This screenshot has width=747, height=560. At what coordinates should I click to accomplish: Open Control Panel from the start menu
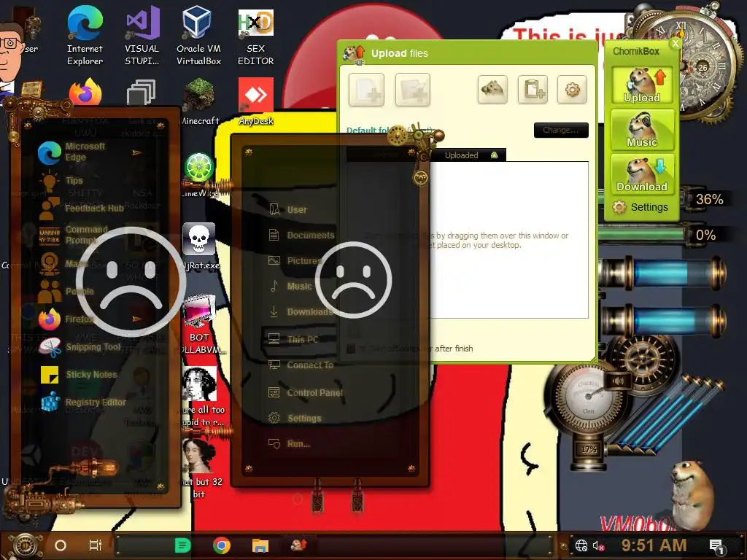point(306,393)
